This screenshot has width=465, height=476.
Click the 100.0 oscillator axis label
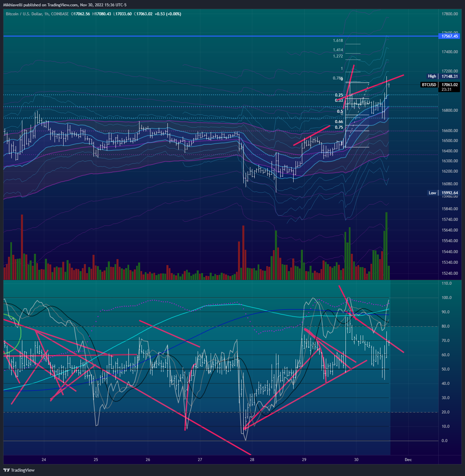click(446, 298)
